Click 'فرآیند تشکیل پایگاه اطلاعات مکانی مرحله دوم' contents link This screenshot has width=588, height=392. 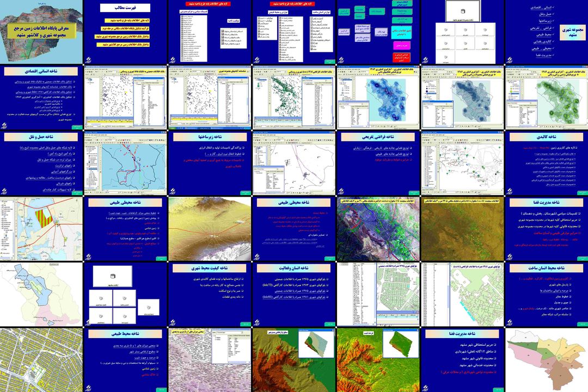pyautogui.click(x=125, y=28)
